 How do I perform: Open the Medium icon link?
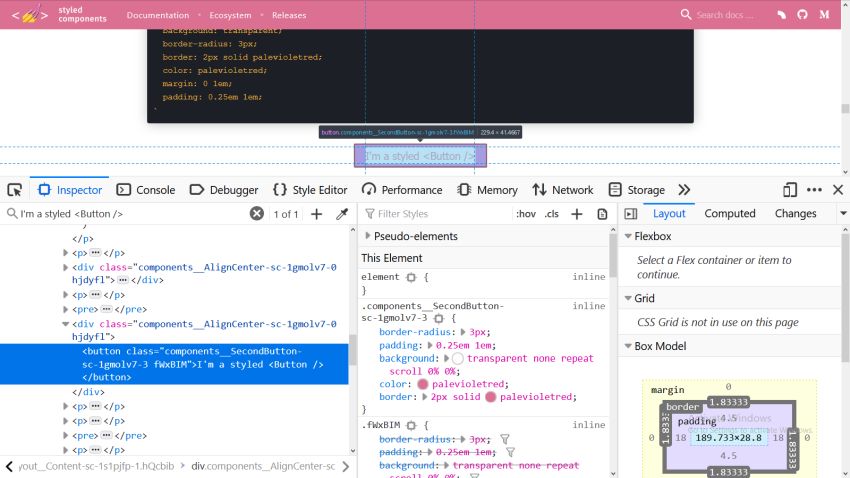coord(825,15)
